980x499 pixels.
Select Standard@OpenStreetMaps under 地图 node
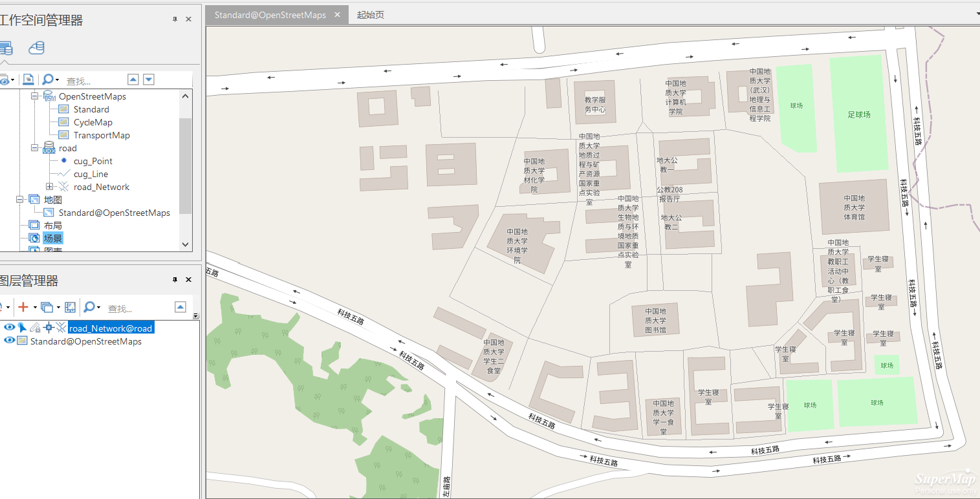pos(114,213)
